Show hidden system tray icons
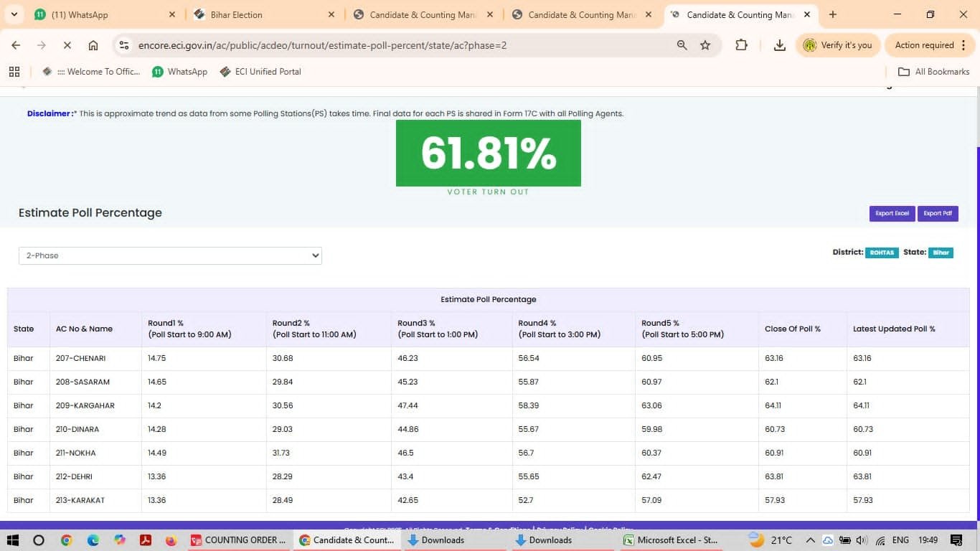 [x=810, y=540]
